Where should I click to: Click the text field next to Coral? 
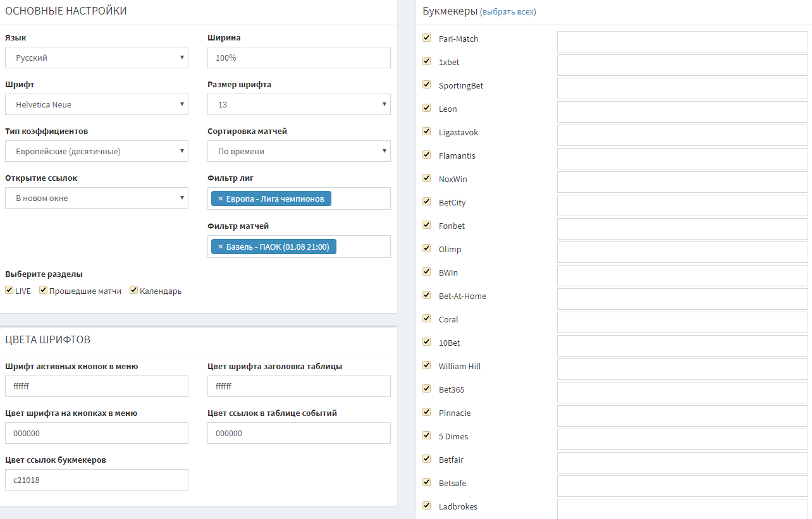coord(682,322)
